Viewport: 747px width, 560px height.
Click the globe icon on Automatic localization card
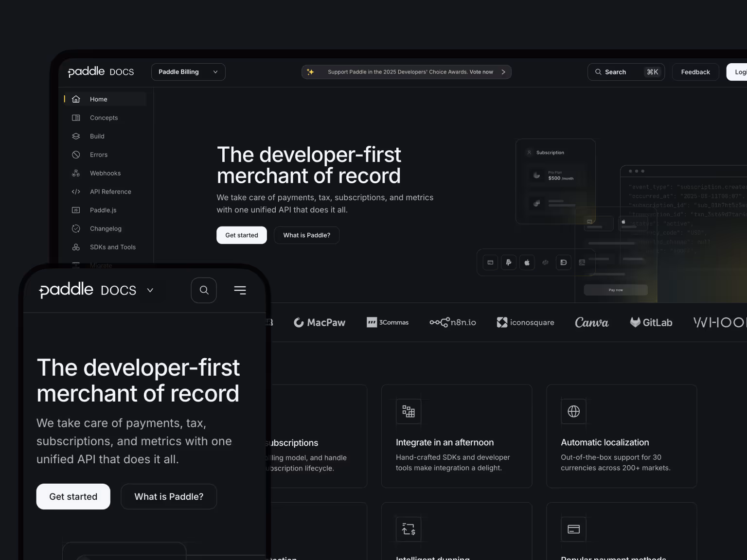(574, 411)
